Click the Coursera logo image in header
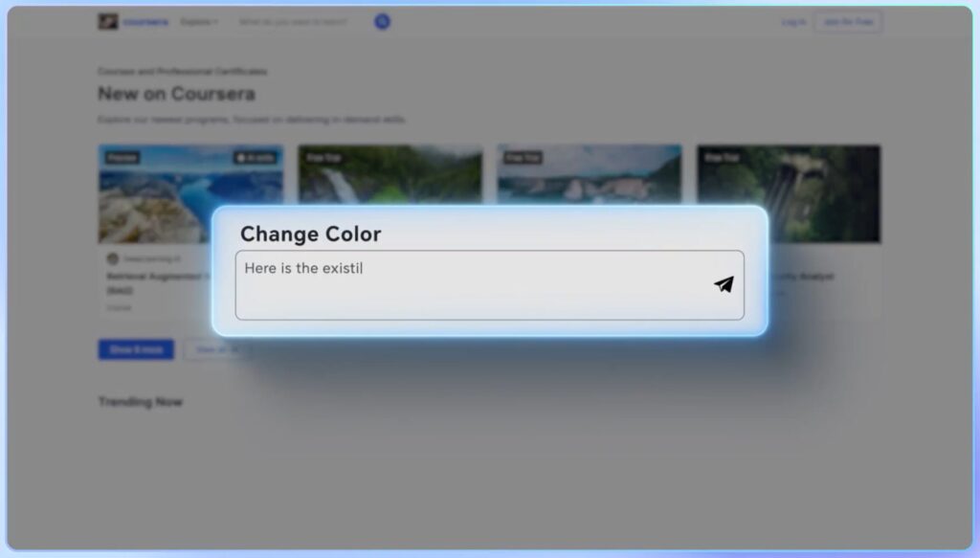This screenshot has width=980, height=558. click(x=108, y=22)
